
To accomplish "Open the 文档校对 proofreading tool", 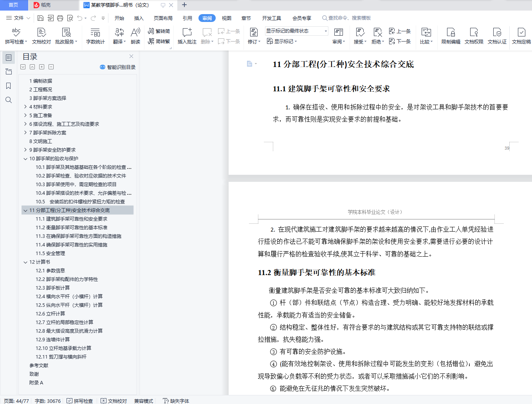I will [41, 36].
